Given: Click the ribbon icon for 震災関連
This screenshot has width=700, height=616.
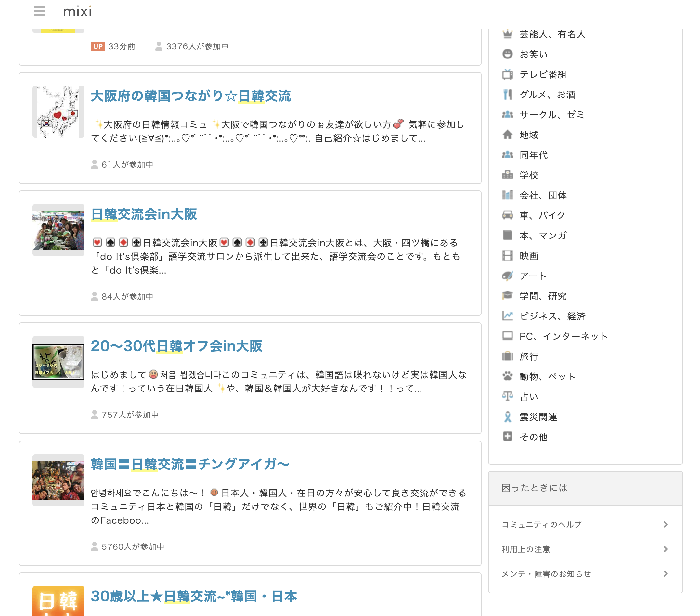Looking at the screenshot, I should click(507, 417).
